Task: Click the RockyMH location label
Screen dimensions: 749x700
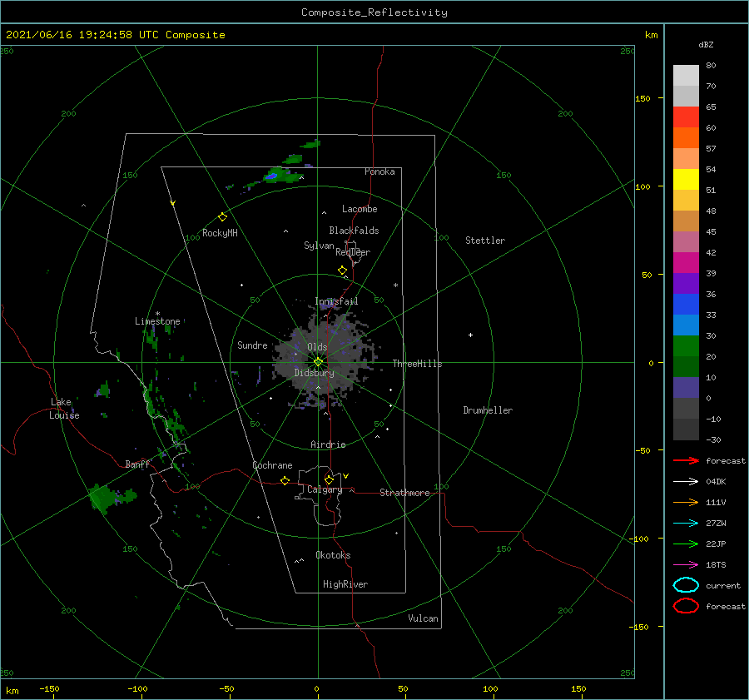Action: coord(220,233)
